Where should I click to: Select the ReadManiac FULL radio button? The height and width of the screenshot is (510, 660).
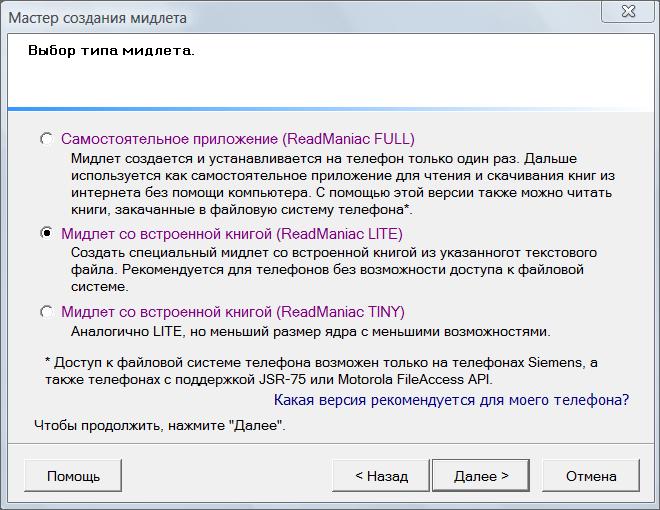coord(47,139)
